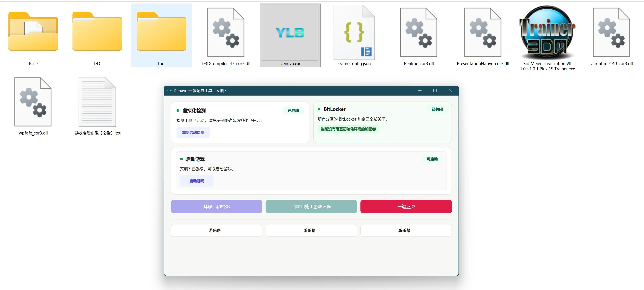The height and width of the screenshot is (290, 644).
Task: Select the GameConfig.json file
Action: (x=354, y=33)
